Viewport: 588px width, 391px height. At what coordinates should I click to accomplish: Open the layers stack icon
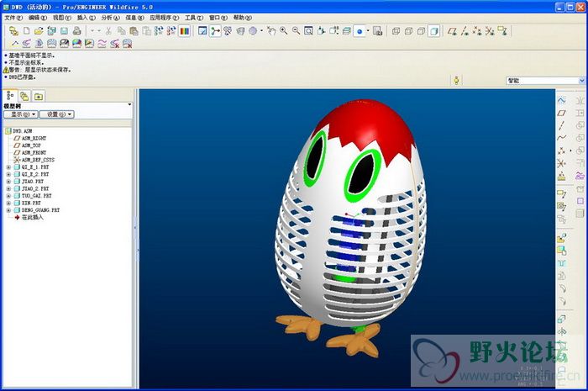(347, 31)
